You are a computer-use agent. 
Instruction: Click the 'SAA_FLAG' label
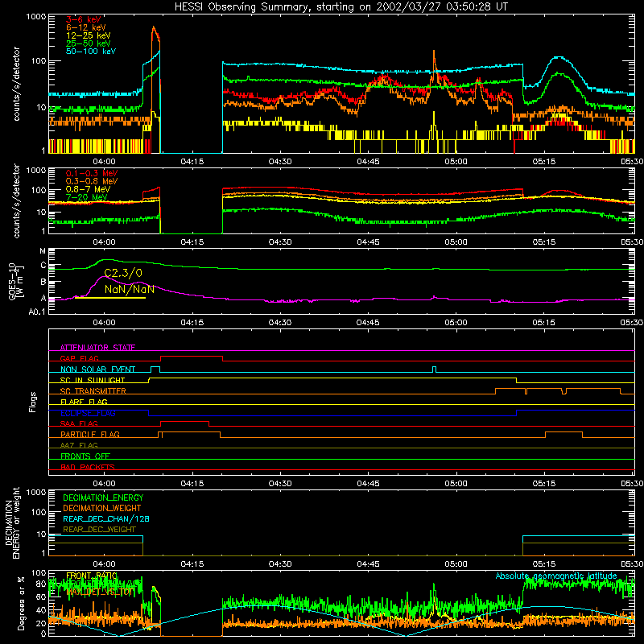pos(79,423)
